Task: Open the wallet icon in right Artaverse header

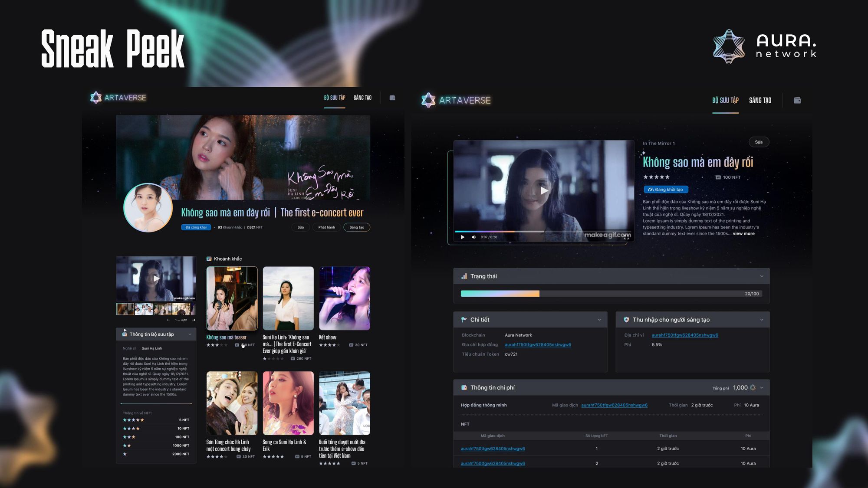Action: pos(797,100)
